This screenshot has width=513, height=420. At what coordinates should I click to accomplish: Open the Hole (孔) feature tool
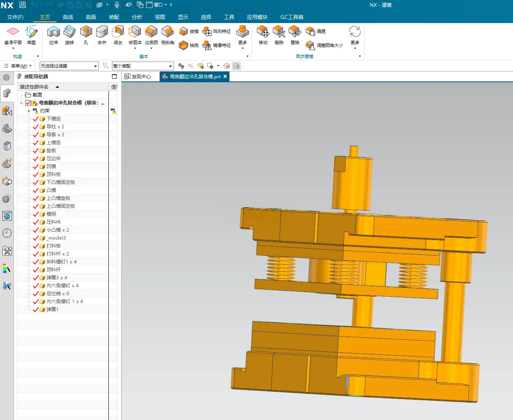click(x=86, y=35)
